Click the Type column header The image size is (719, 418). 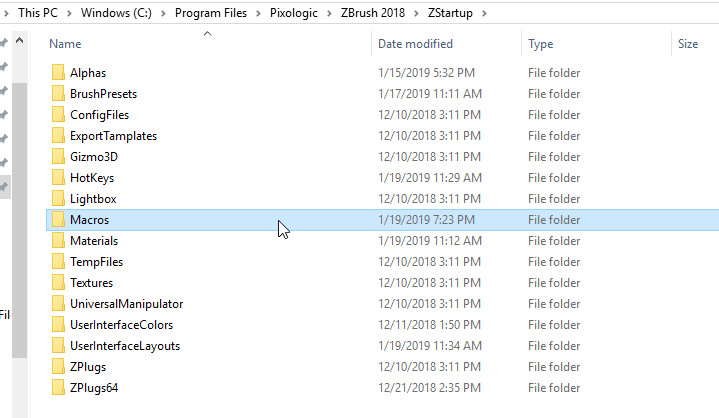pyautogui.click(x=540, y=44)
